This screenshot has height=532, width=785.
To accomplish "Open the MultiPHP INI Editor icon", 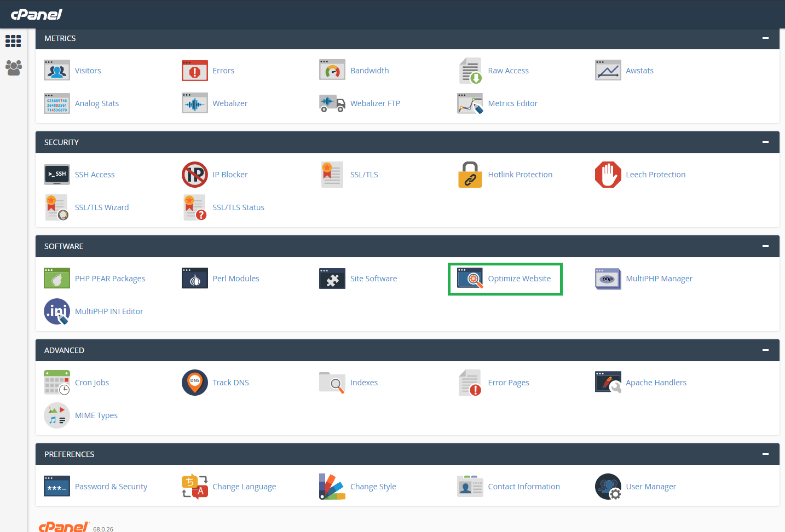I will (57, 311).
